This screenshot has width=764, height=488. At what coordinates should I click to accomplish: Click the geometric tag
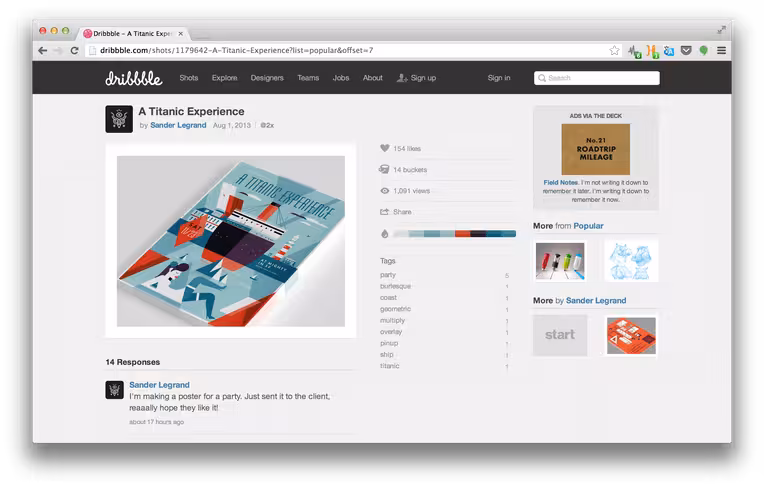tap(395, 309)
